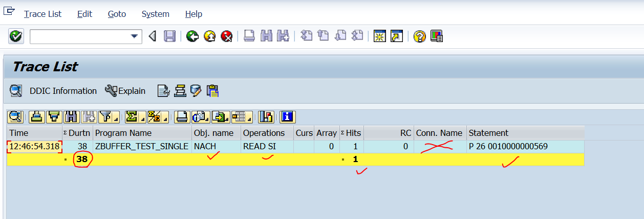
Task: Click the Hits column header
Action: pos(352,133)
